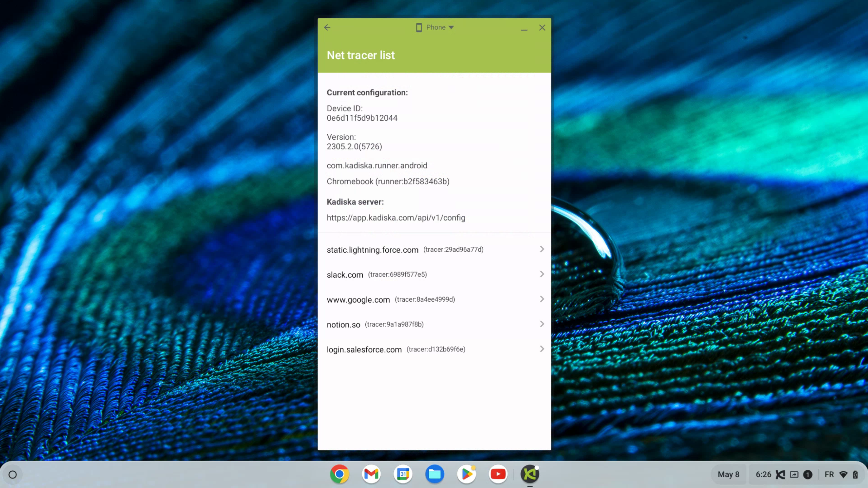868x488 pixels.
Task: Click the battery charging icon
Action: coord(855,475)
